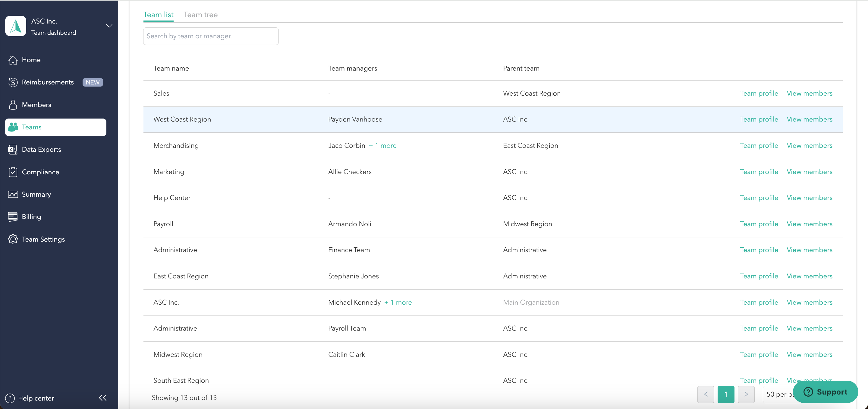Click the Help center question icon
868x409 pixels.
pyautogui.click(x=10, y=398)
